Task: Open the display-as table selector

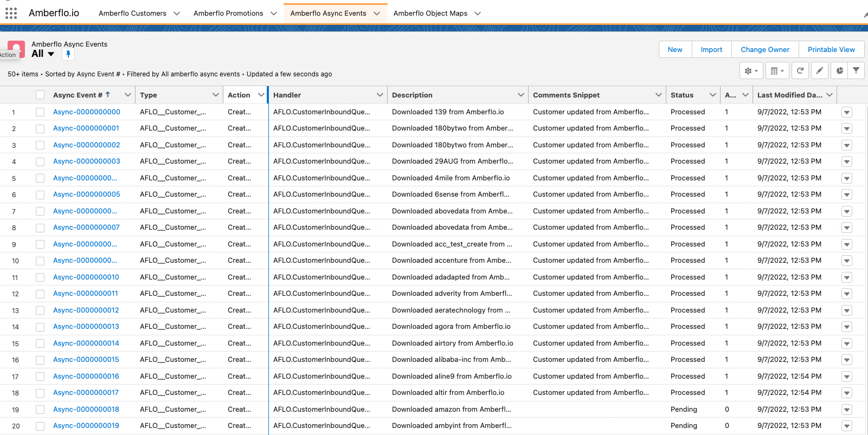Action: (x=777, y=70)
